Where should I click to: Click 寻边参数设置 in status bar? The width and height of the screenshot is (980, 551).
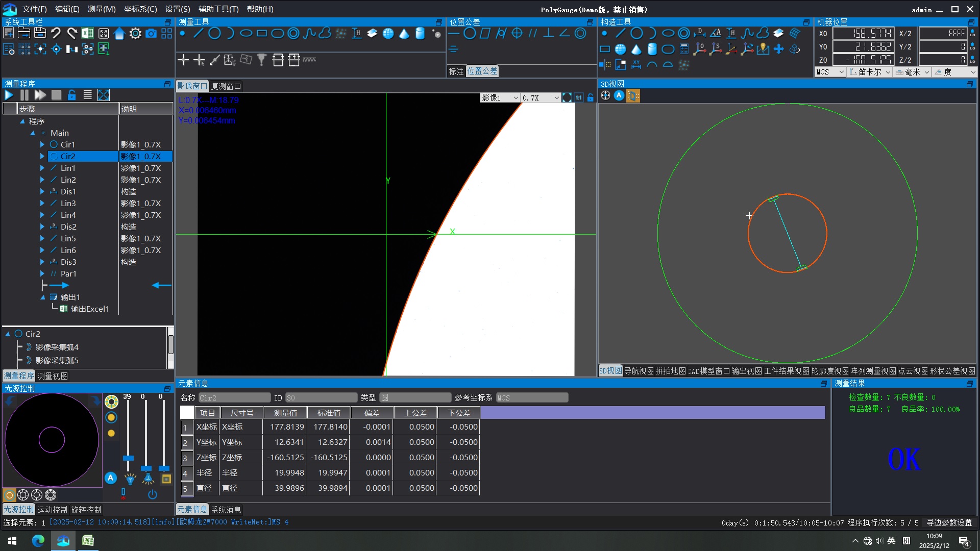coord(949,522)
